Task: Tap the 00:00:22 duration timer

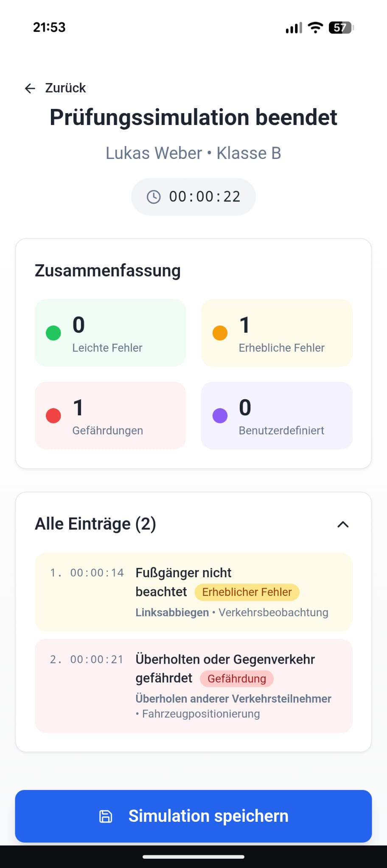Action: (205, 197)
